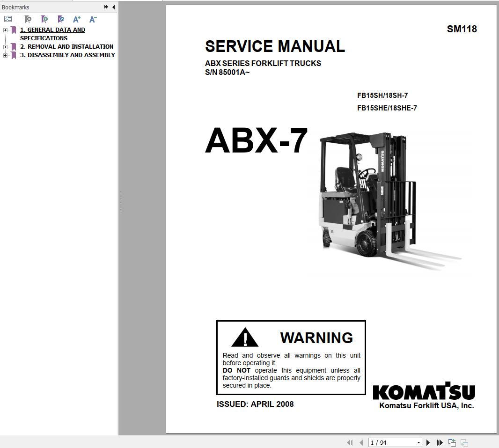Expand the Disassembly and Assembly bookmark
Screen dimensions: 499x448
[4, 55]
